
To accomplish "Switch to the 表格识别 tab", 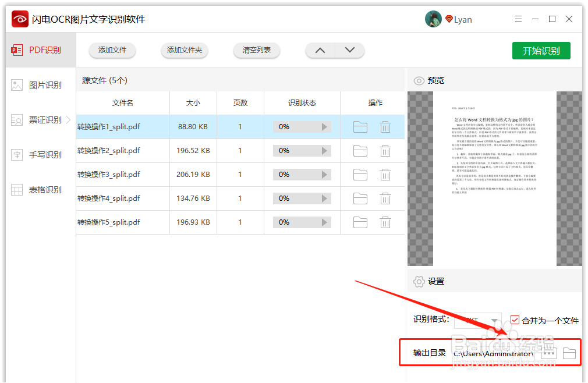I will pos(40,189).
